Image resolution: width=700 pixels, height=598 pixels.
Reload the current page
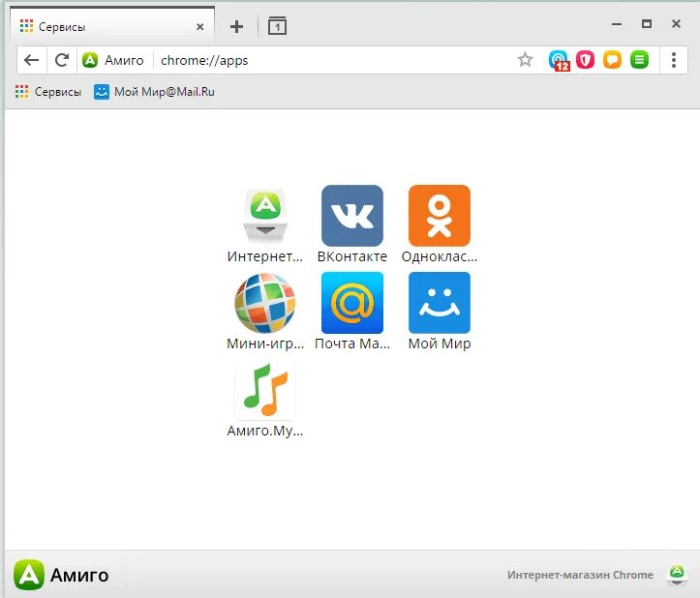pyautogui.click(x=62, y=60)
